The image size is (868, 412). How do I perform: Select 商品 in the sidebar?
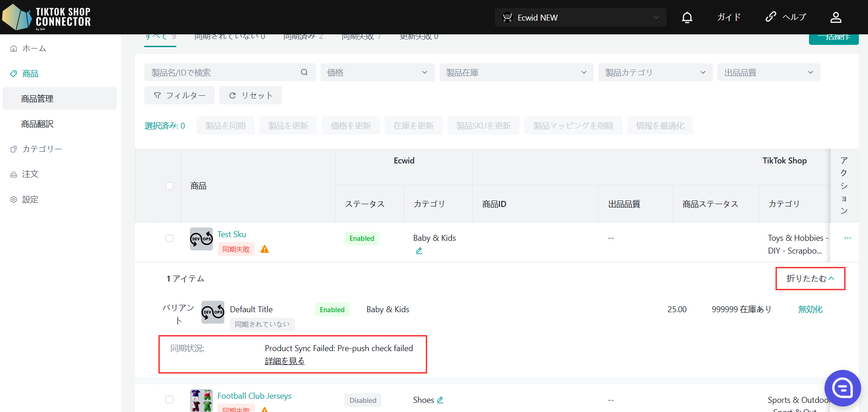coord(30,74)
